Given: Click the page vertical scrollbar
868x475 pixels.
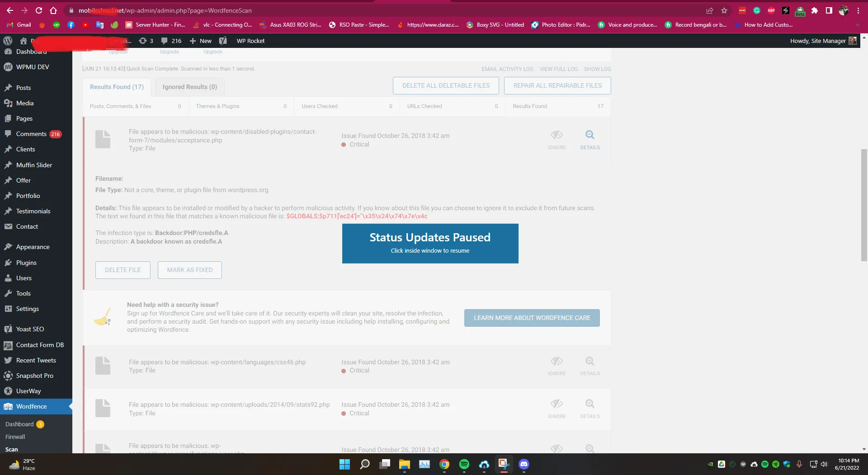Looking at the screenshot, I should 864,205.
